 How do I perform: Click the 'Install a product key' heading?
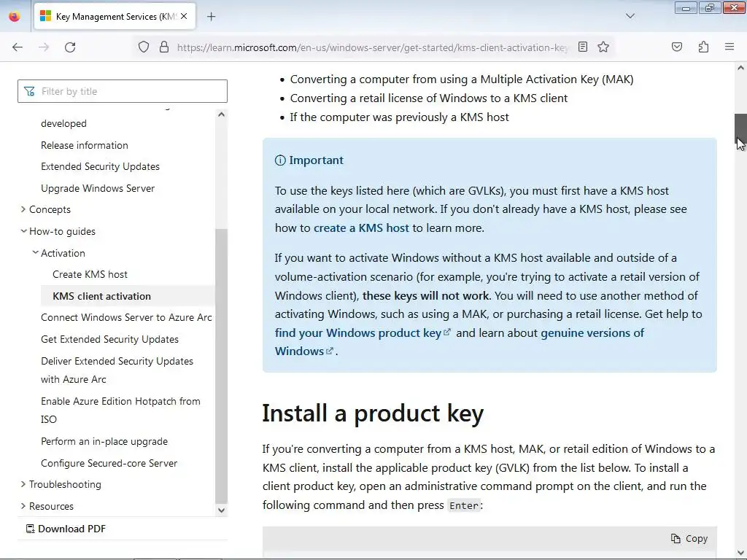click(373, 413)
